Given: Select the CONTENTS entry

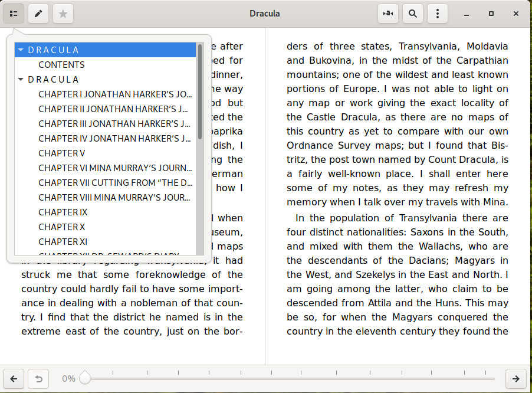Looking at the screenshot, I should (x=61, y=64).
